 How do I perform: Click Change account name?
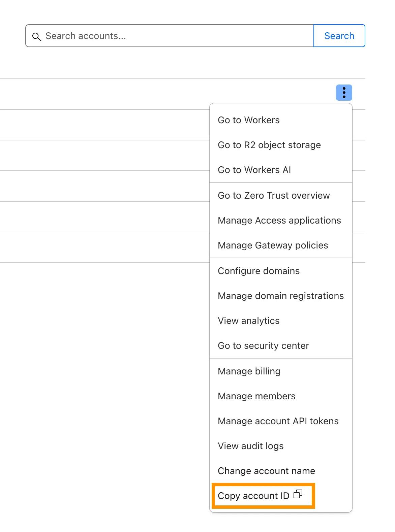click(x=266, y=471)
